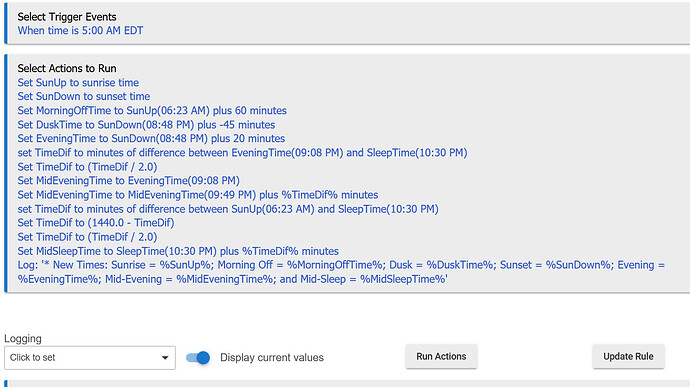Open 'Set MidEveningTime to EveningTime(09:08 PM)' action
Screen dimensions: 690x387
pyautogui.click(x=128, y=181)
